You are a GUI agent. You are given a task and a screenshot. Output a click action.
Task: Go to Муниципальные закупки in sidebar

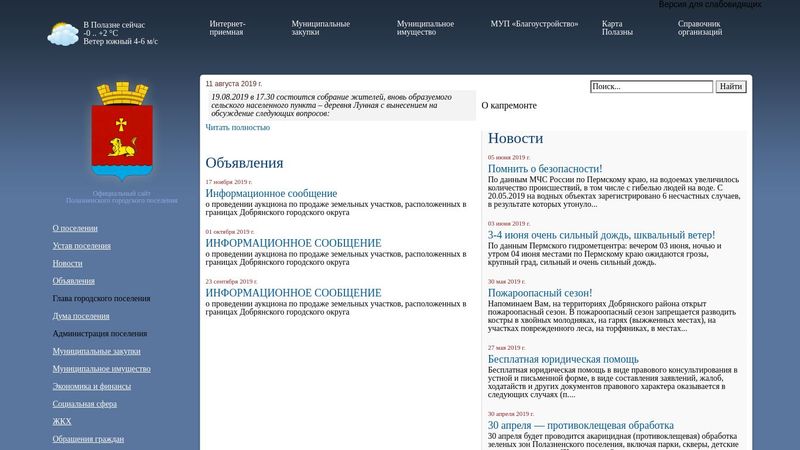coord(96,351)
